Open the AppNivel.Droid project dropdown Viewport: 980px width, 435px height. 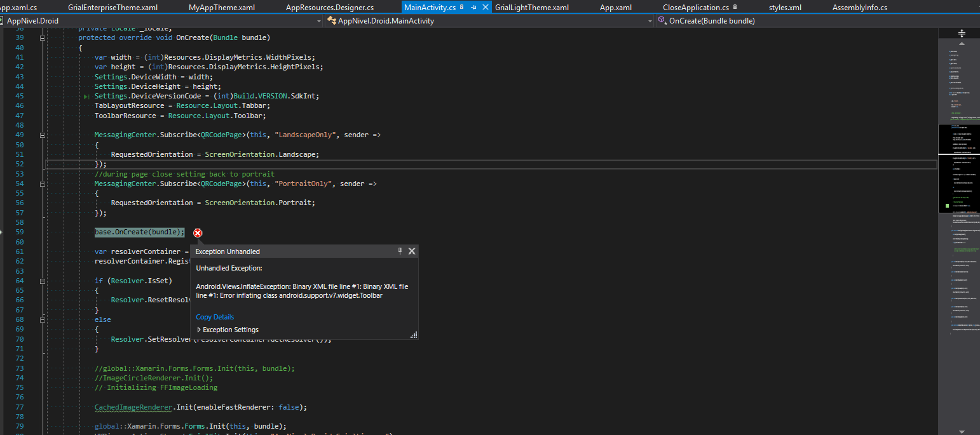tap(318, 20)
